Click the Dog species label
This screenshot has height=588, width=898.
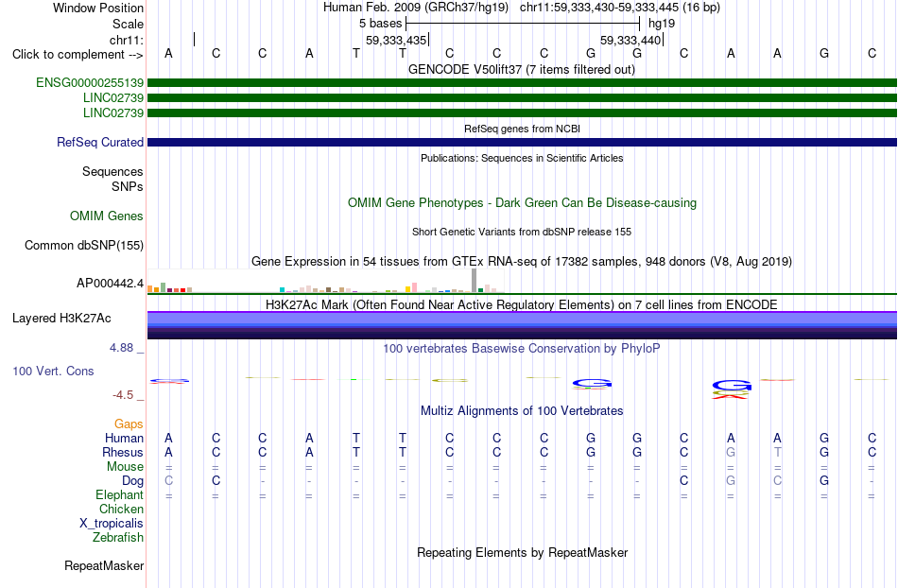(x=133, y=481)
